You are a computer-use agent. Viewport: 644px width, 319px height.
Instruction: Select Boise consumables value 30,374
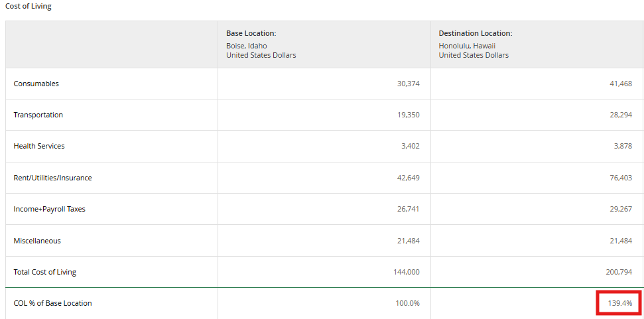coord(409,84)
